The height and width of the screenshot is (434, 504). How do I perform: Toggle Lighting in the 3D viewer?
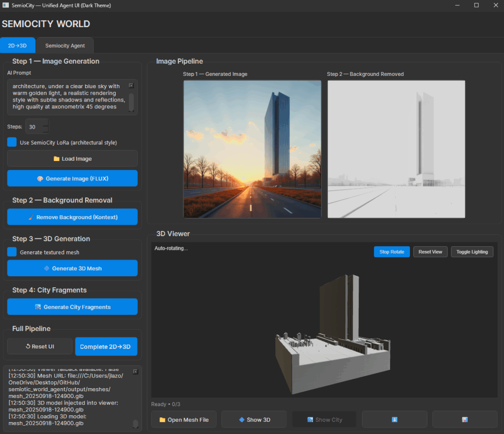472,252
